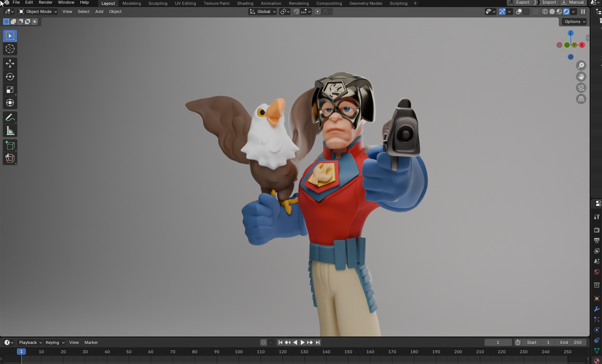This screenshot has width=602, height=364.
Task: Click the Export button
Action: [x=519, y=3]
